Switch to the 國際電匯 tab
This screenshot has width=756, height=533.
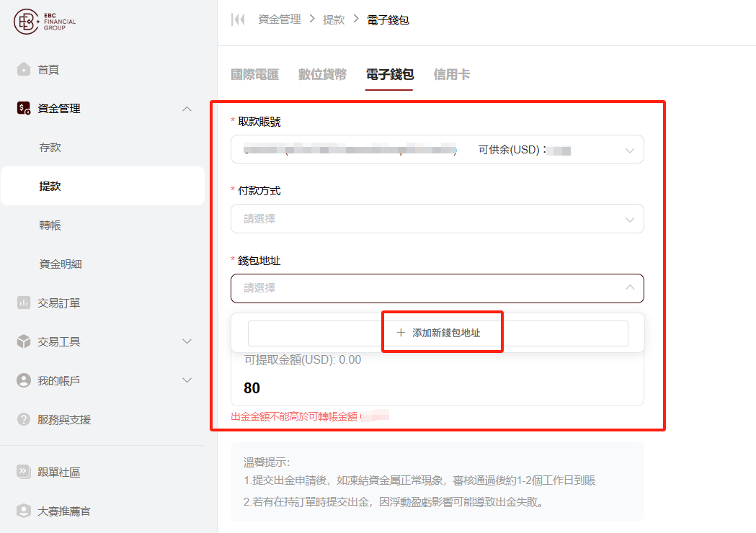[254, 74]
